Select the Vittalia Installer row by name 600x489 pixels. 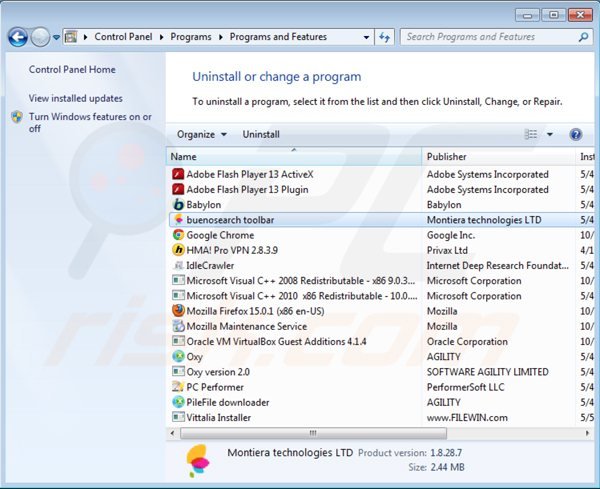point(218,417)
